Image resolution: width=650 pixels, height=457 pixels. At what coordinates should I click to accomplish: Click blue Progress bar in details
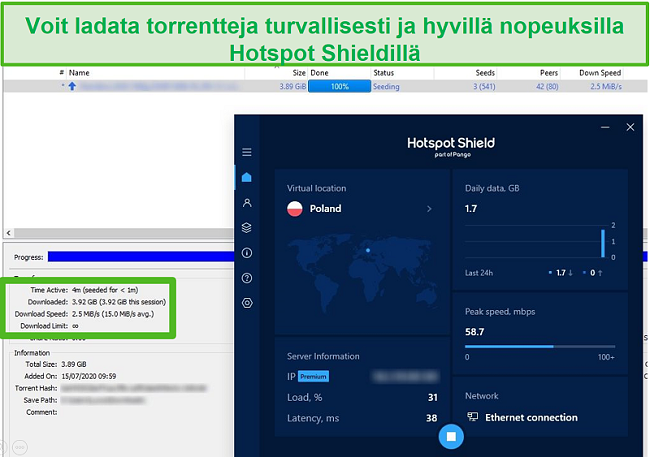(x=141, y=257)
